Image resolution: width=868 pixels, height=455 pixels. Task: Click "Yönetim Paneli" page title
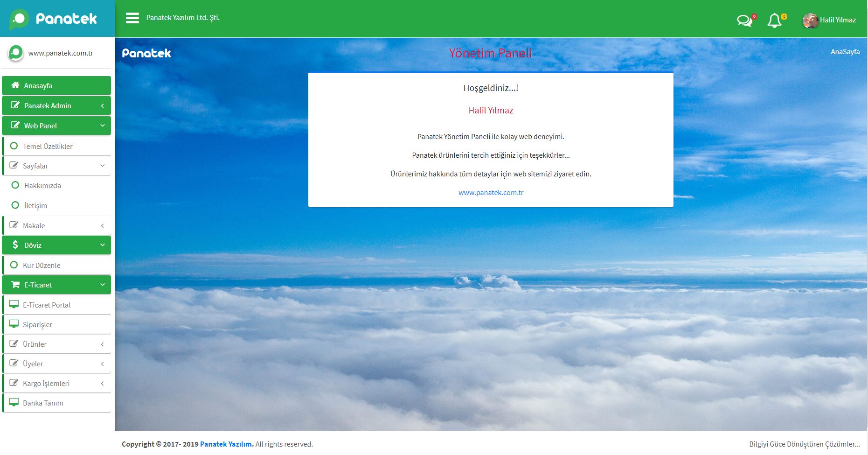(x=490, y=53)
